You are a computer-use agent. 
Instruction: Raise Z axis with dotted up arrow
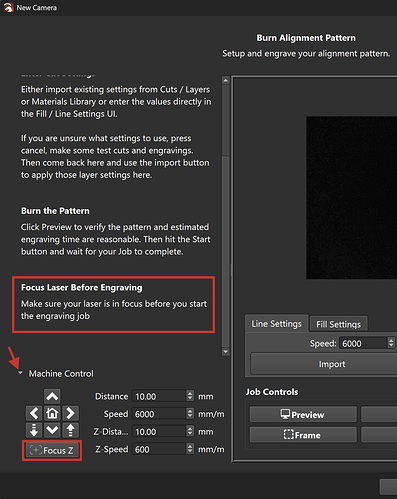coord(70,430)
